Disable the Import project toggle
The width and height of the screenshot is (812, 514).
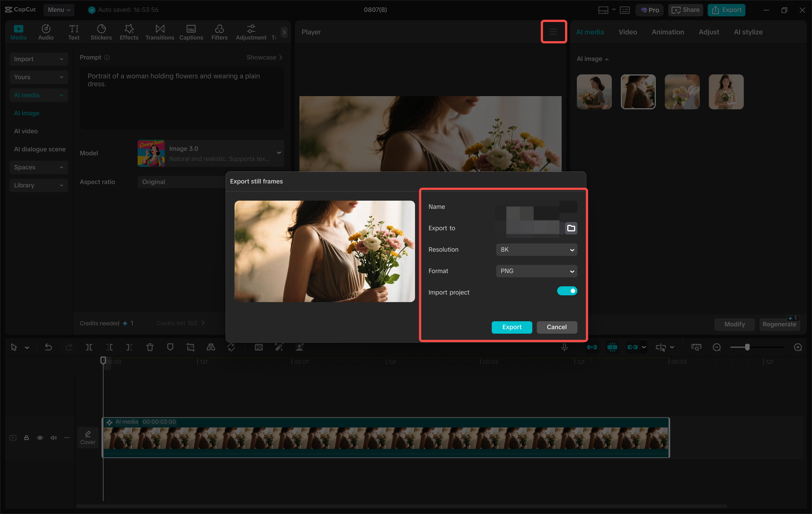(x=567, y=291)
